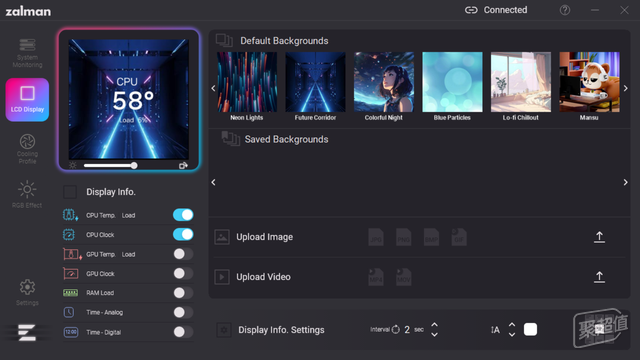Click the Interval timer icon
The height and width of the screenshot is (360, 640).
click(x=396, y=329)
